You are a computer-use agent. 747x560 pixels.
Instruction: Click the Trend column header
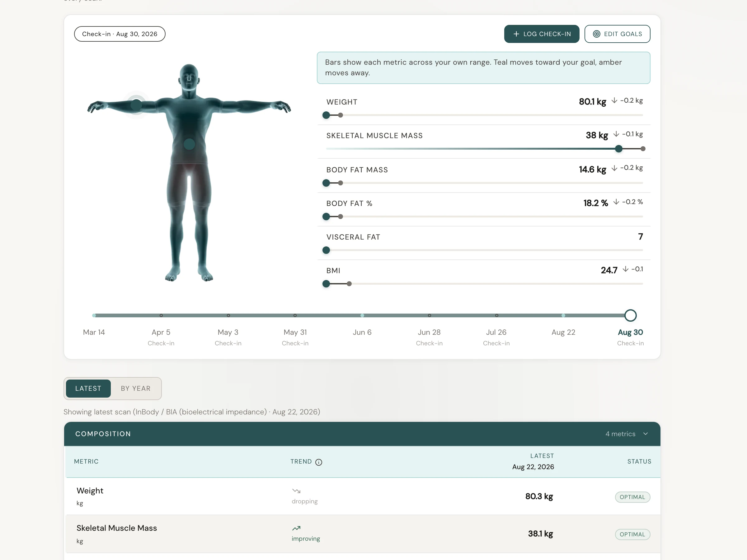tap(301, 461)
